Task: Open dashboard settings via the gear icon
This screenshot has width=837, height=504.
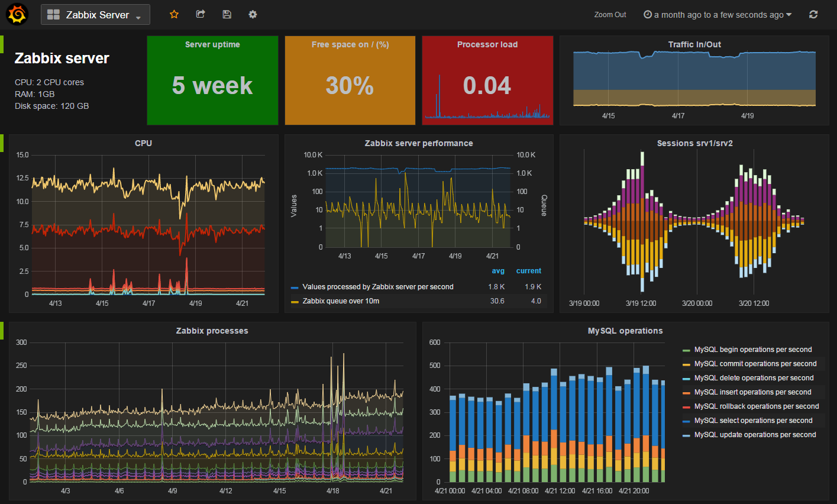Action: 253,14
